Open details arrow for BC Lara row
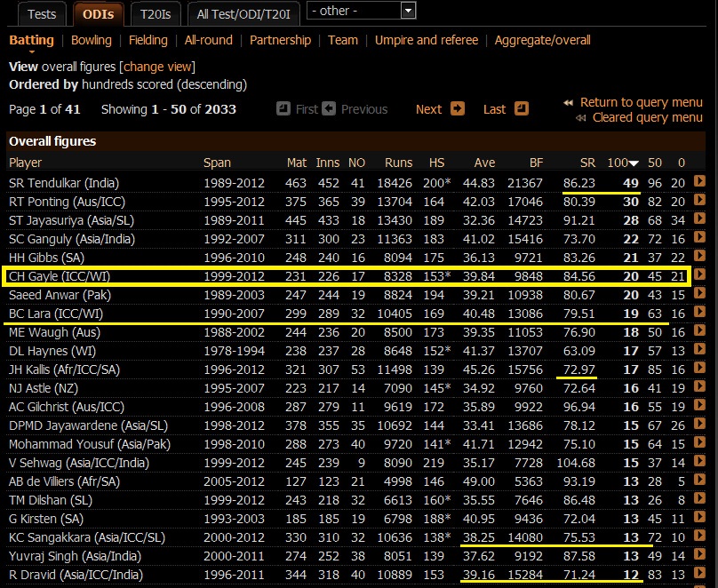The width and height of the screenshot is (718, 588). coord(699,312)
